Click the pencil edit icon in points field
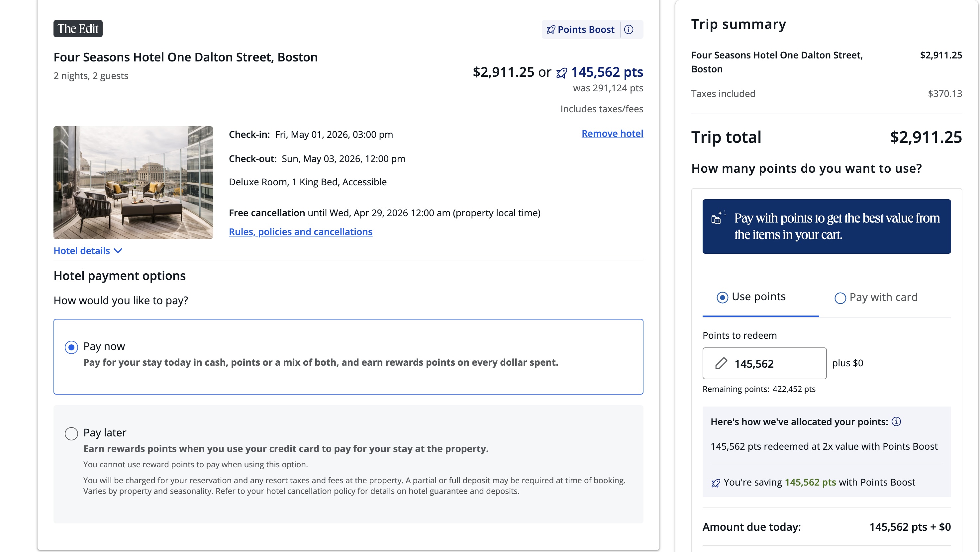The image size is (980, 552). tap(721, 363)
